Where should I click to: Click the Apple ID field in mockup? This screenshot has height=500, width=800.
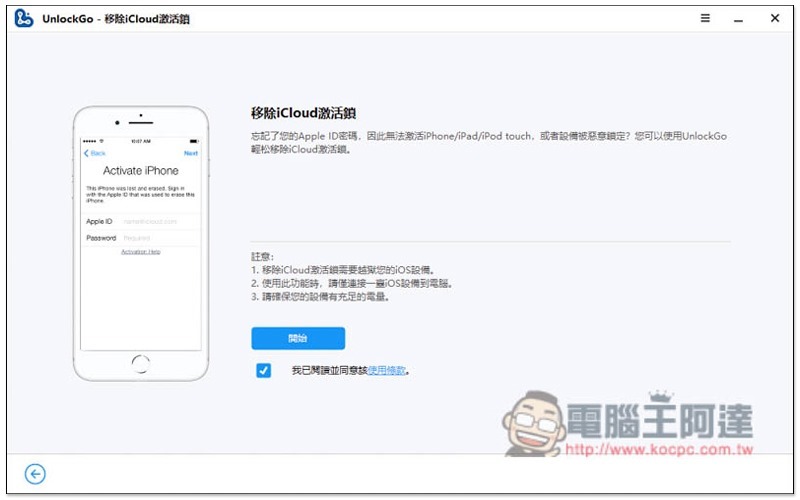coord(141,221)
